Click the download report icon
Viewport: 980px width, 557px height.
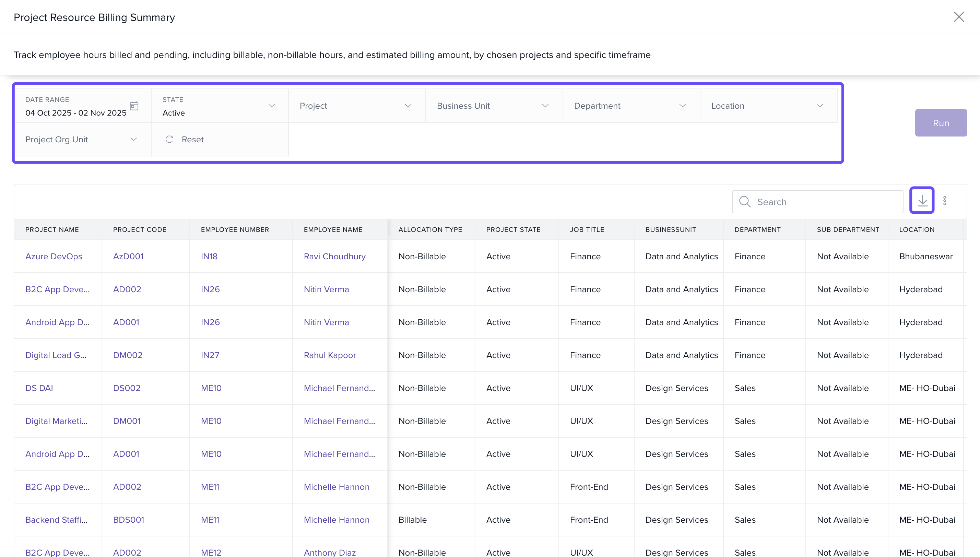click(922, 200)
